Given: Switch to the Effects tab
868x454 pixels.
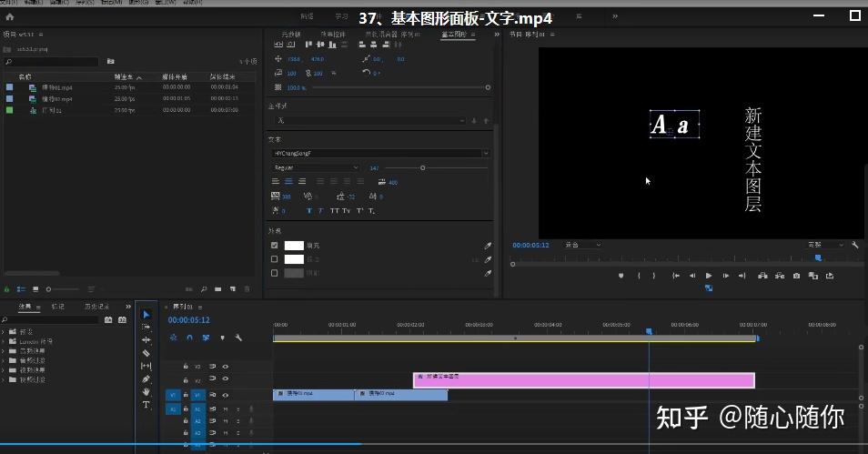Looking at the screenshot, I should tap(25, 307).
